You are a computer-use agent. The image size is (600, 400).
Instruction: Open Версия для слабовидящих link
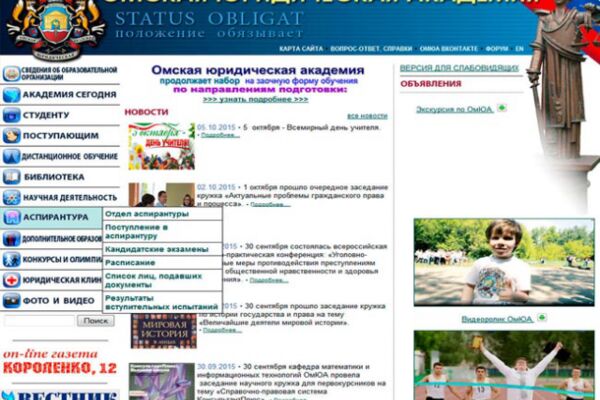pos(459,68)
